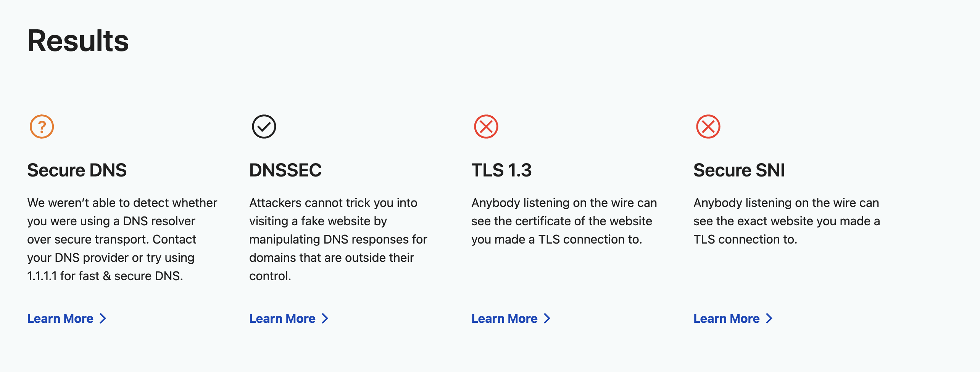Image resolution: width=980 pixels, height=372 pixels.
Task: Click the chevron arrow after Secure SNI Learn More
Action: point(769,319)
